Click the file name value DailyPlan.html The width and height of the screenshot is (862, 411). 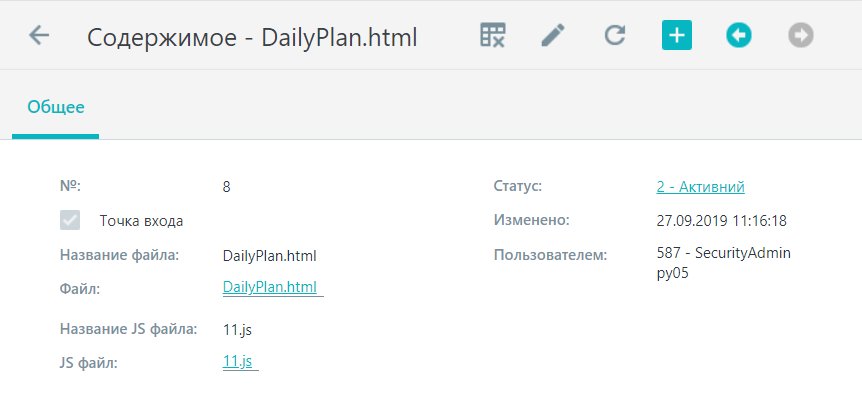click(269, 256)
